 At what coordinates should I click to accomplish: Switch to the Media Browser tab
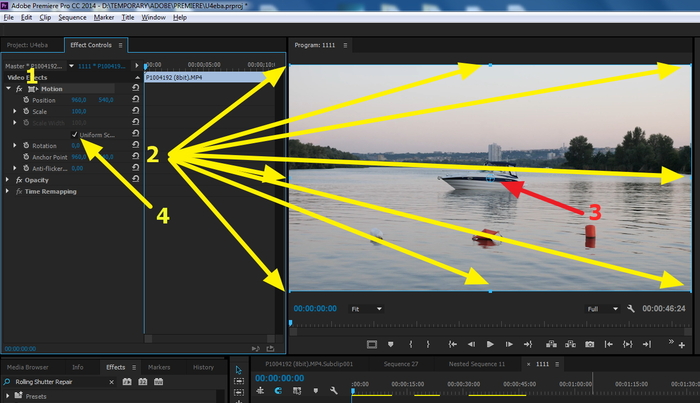click(29, 367)
